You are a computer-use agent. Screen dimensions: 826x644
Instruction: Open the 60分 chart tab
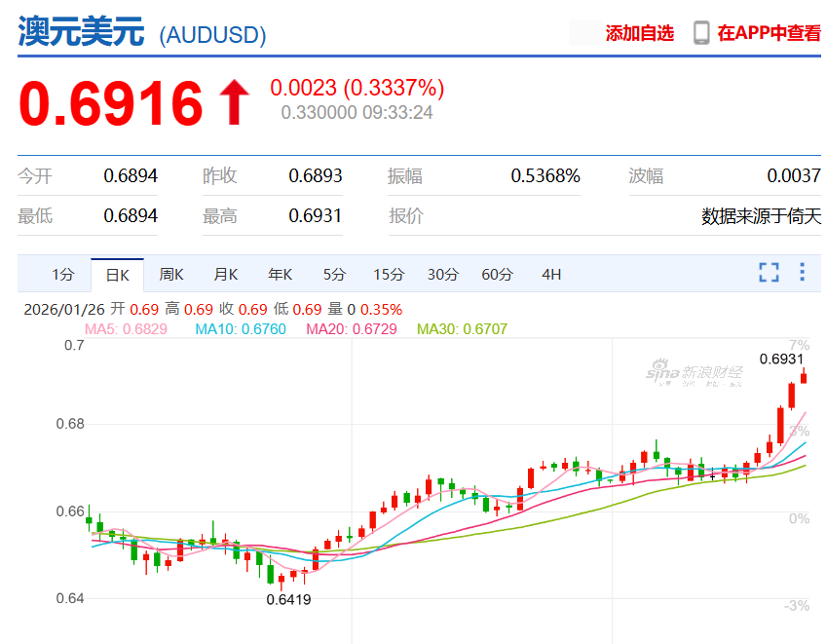[497, 275]
